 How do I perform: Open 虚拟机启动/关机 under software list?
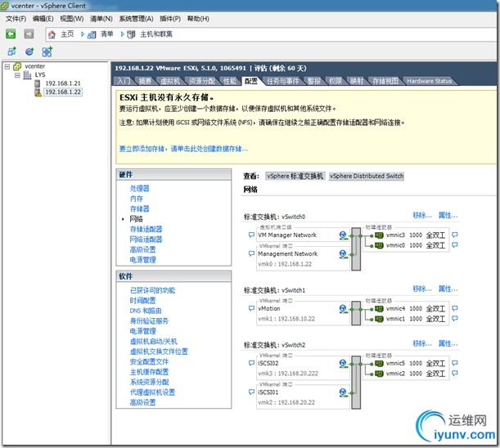coord(153,341)
